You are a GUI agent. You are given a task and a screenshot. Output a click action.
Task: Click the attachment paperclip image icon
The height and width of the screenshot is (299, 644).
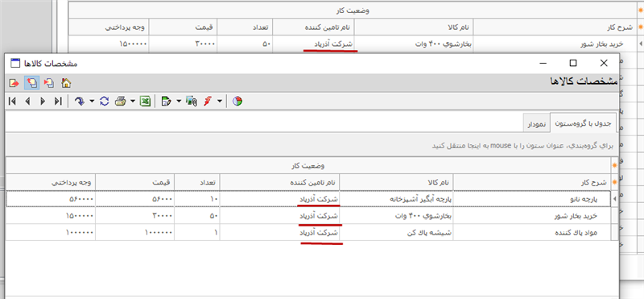192,101
